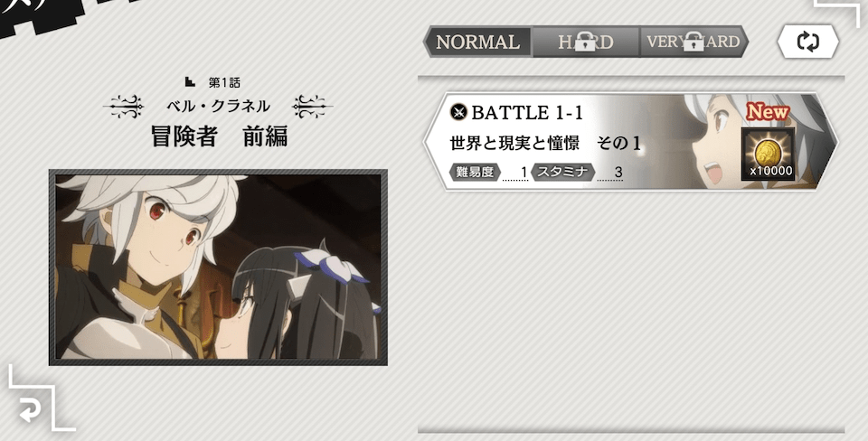The height and width of the screenshot is (441, 868).
Task: Click the chapter title 冒険者 前編
Action: pos(219,136)
